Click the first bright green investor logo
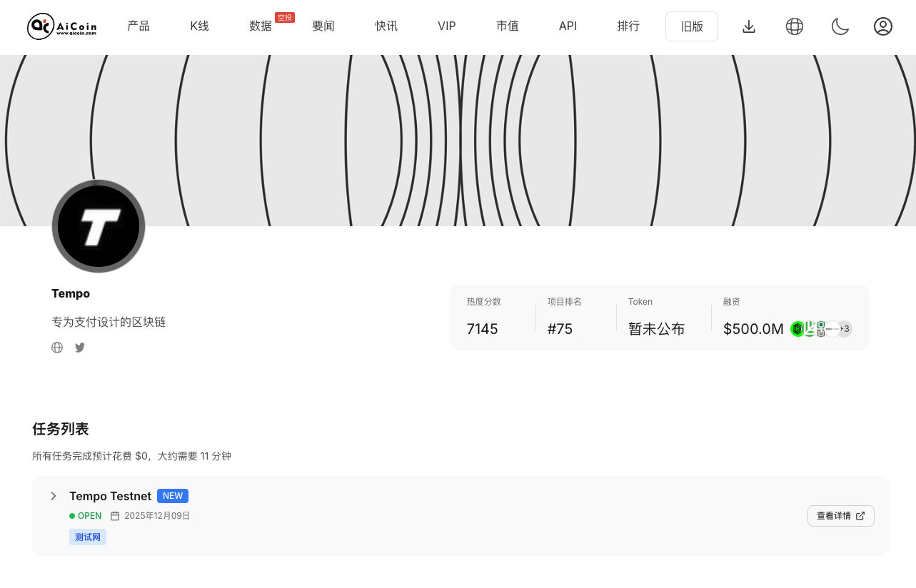Image resolution: width=916 pixels, height=588 pixels. click(x=797, y=329)
